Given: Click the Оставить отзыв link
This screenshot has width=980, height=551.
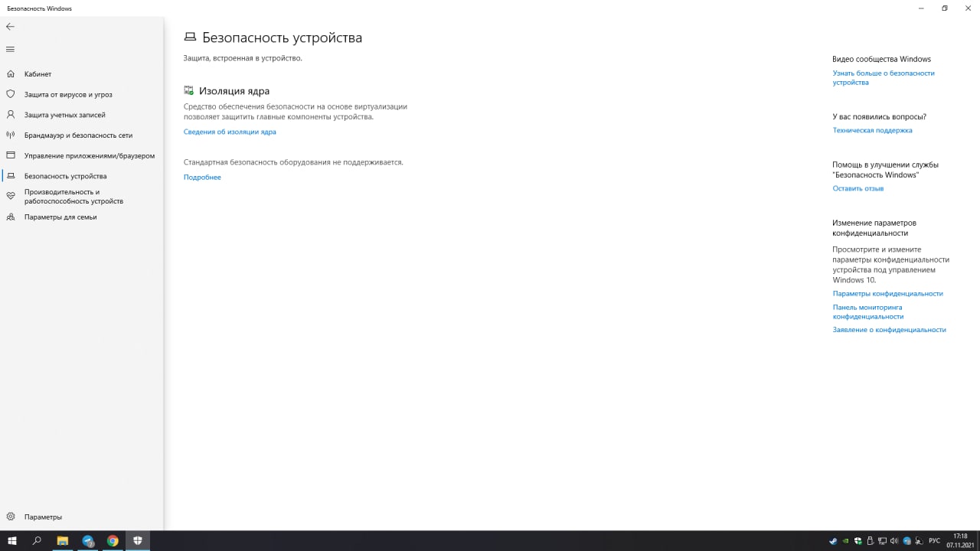Looking at the screenshot, I should click(x=858, y=188).
